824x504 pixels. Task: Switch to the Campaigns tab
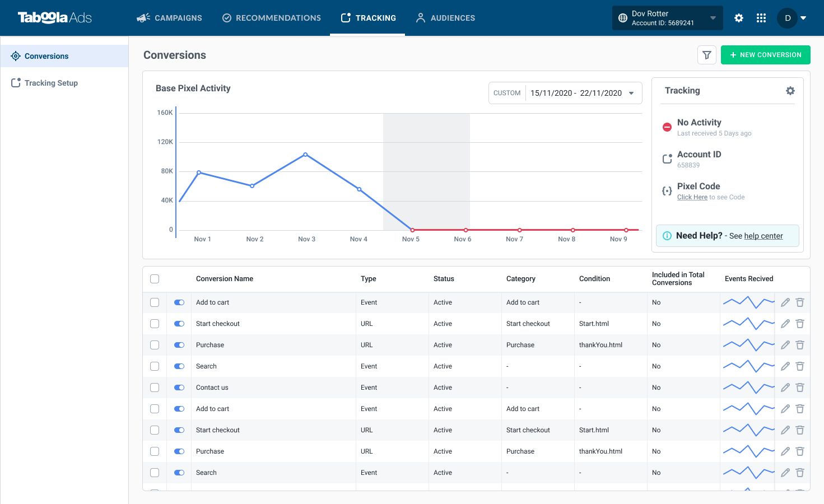click(169, 18)
